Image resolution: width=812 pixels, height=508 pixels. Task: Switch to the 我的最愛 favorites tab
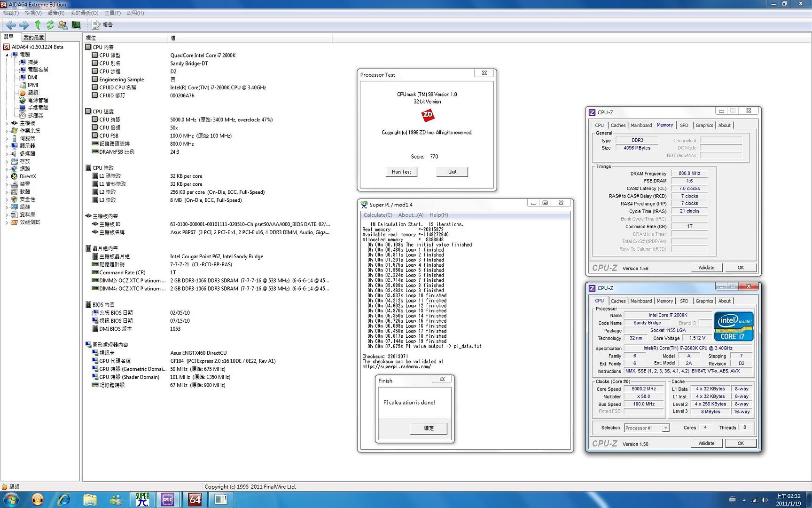(x=34, y=37)
